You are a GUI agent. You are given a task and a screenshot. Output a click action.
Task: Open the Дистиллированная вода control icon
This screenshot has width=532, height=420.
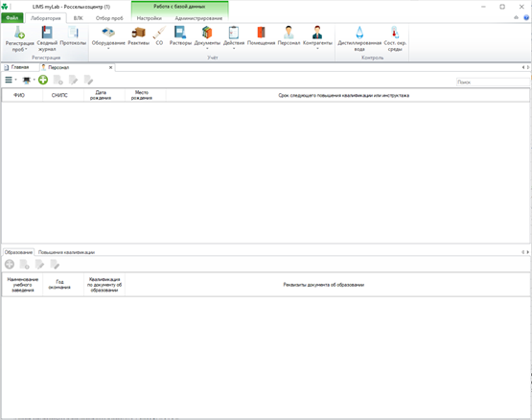359,38
